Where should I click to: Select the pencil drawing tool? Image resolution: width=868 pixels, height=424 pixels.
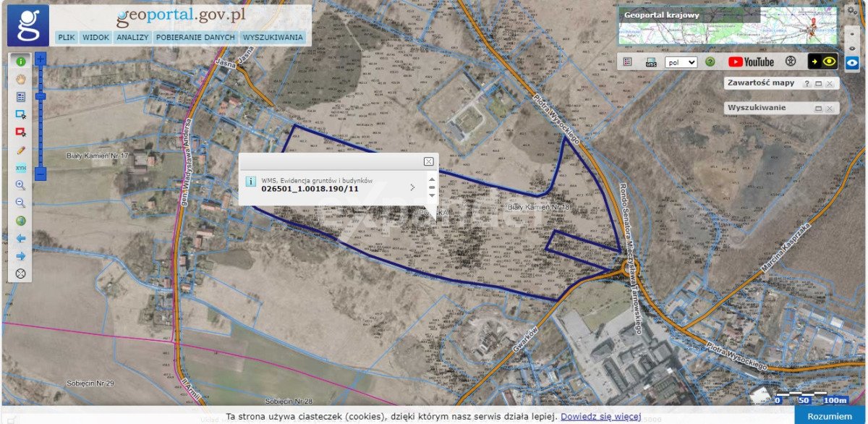click(20, 150)
